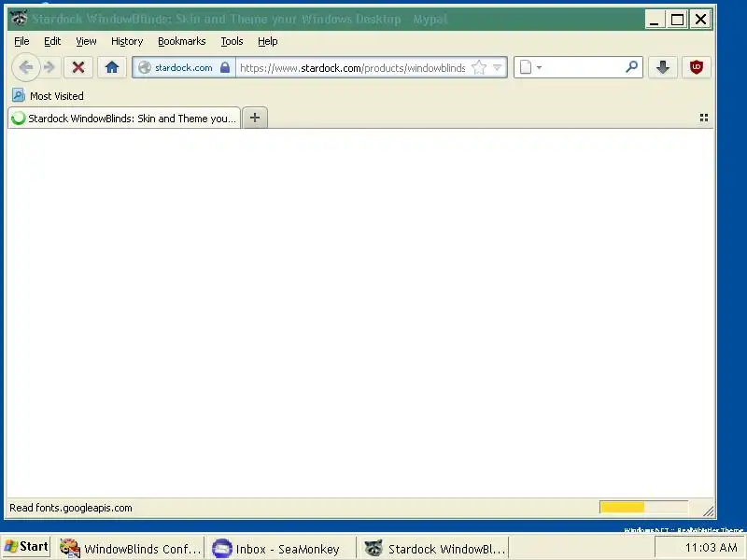The image size is (747, 560).
Task: Open the Tools menu
Action: [x=232, y=41]
